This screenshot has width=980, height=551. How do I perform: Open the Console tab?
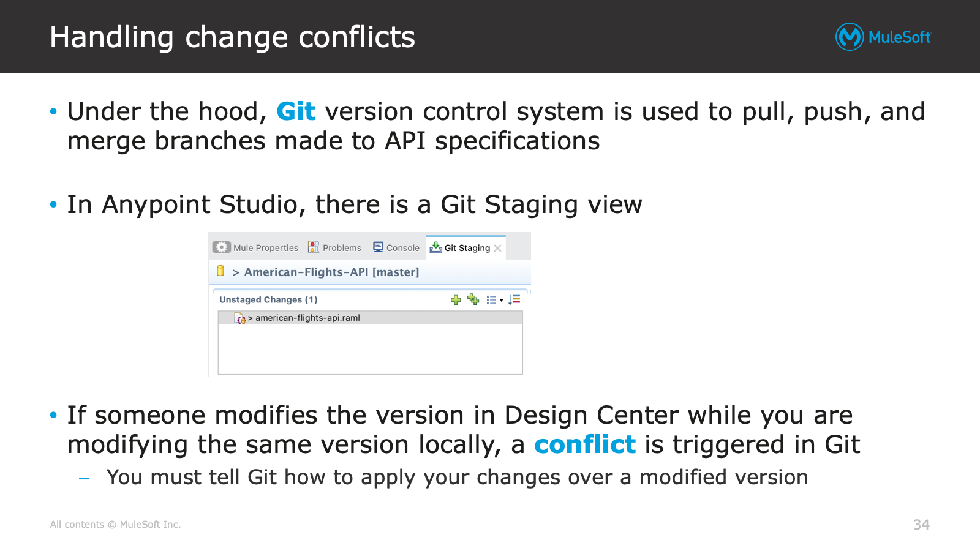pyautogui.click(x=396, y=247)
